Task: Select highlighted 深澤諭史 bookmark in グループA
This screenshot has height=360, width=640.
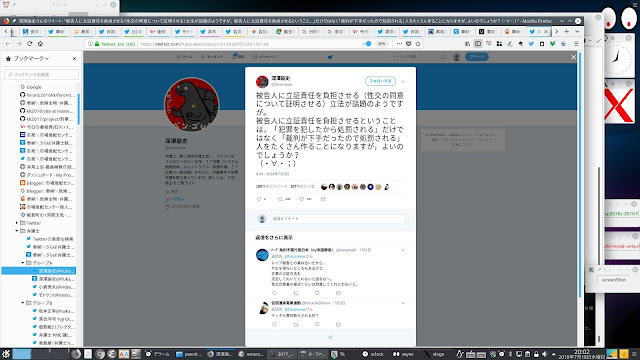Action: (39, 271)
